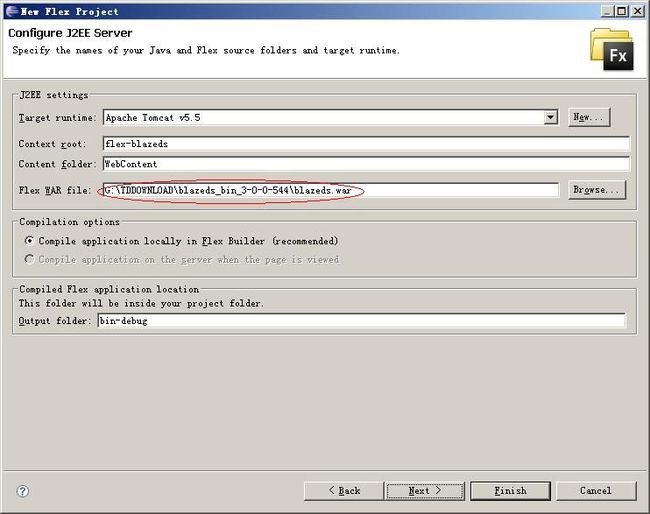Click text 'This folder will be inside your project folder.'
The height and width of the screenshot is (514, 650).
point(141,303)
